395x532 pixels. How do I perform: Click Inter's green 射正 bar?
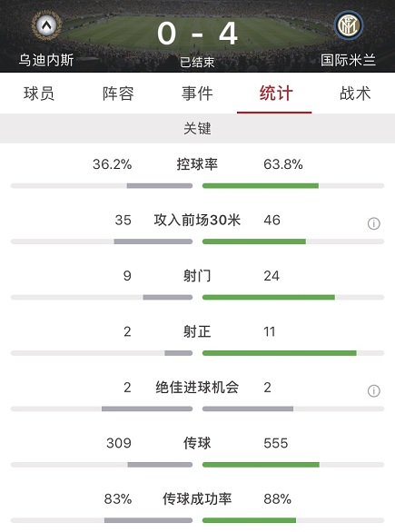[280, 353]
